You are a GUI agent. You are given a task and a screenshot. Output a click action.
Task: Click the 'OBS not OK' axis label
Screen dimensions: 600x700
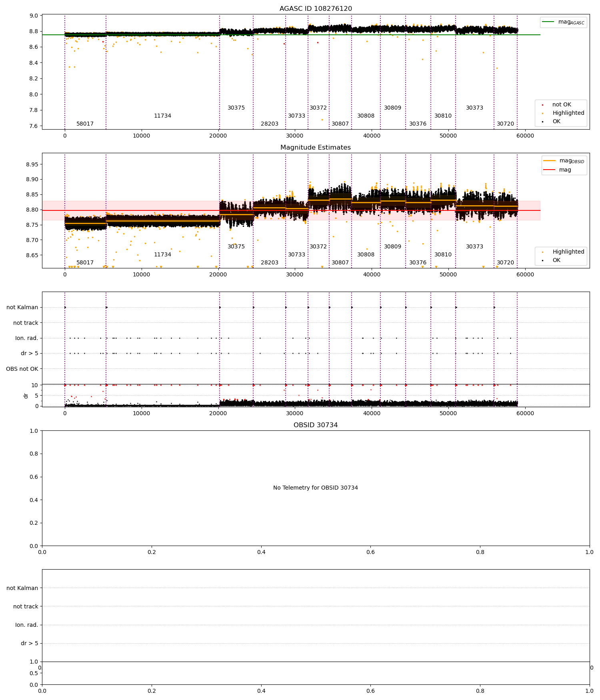coord(22,369)
